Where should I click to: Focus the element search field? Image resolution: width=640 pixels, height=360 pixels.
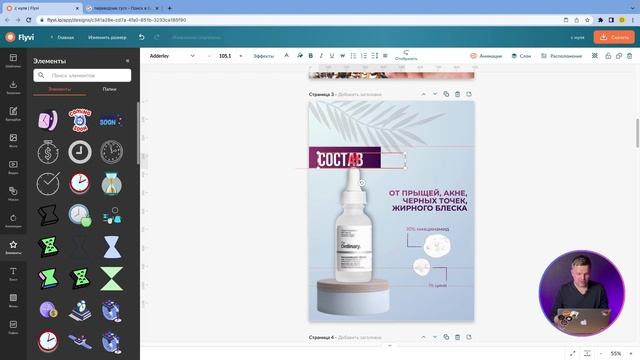[82, 75]
